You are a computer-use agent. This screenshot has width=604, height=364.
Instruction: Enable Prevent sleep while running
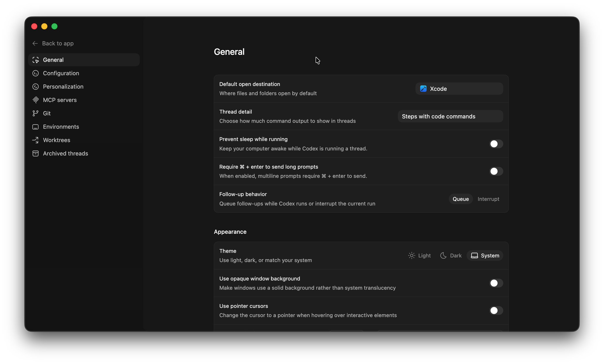pos(496,144)
